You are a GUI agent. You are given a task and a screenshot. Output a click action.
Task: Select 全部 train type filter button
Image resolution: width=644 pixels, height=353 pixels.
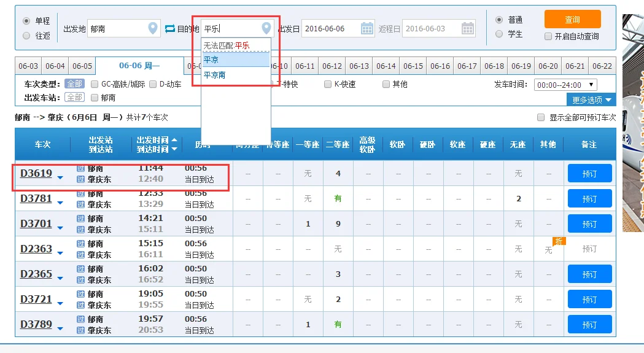click(x=75, y=84)
